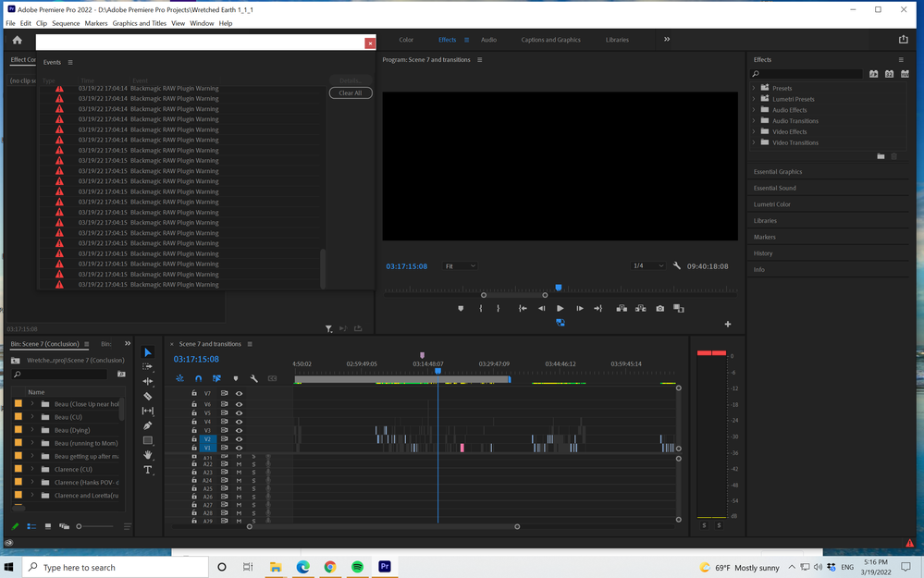The image size is (924, 578).
Task: Click the Comparison View icon
Action: coord(679,308)
